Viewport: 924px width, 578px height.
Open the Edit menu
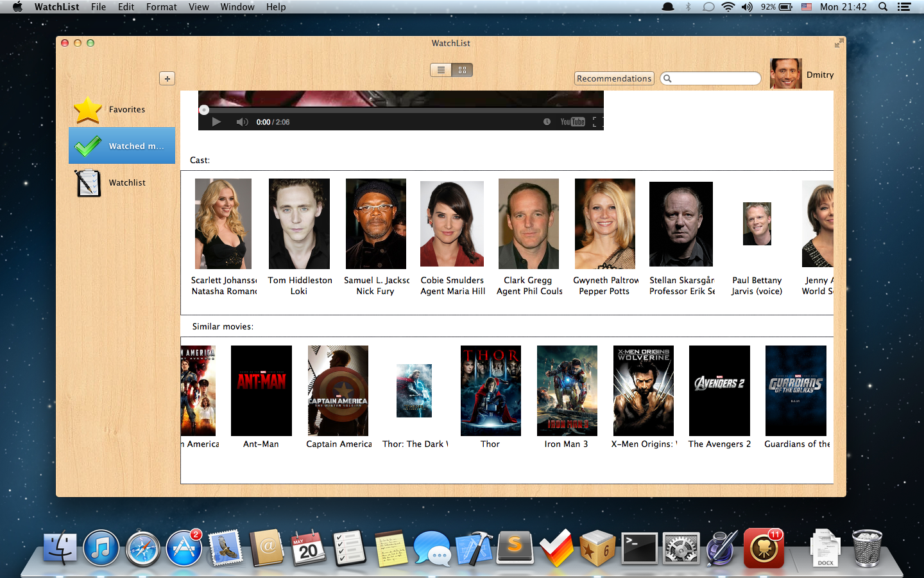click(x=126, y=6)
